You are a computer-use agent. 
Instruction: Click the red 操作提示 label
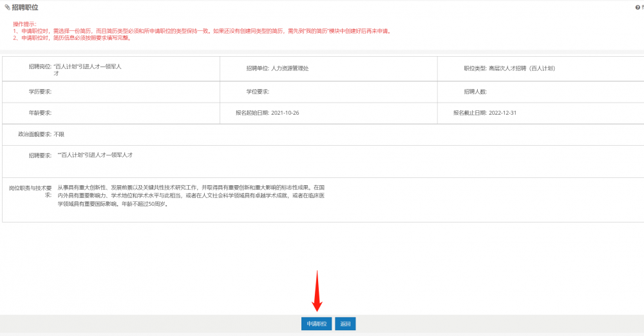tap(24, 24)
